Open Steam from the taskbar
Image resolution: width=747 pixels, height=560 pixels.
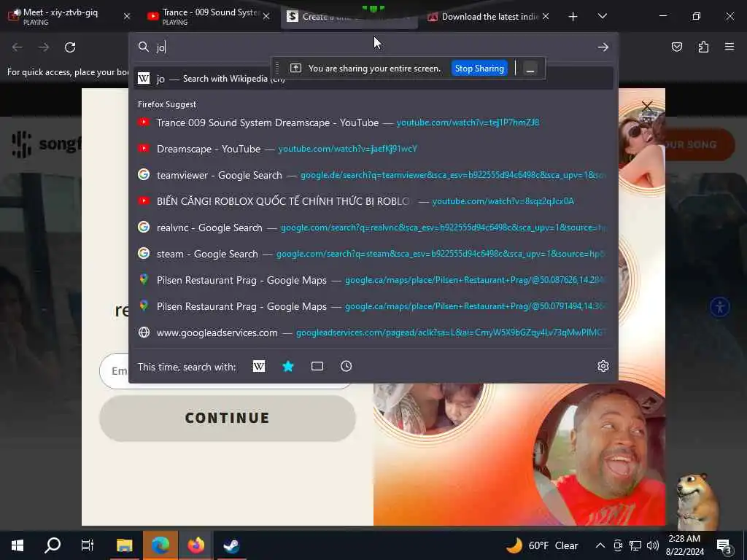tap(231, 545)
